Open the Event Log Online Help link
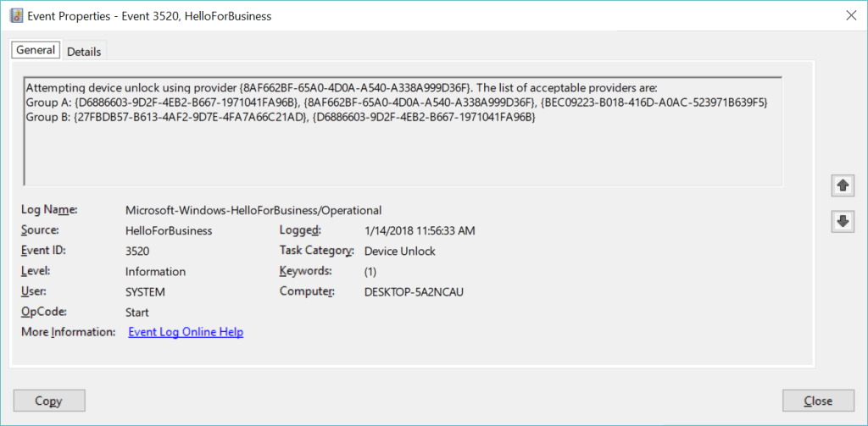The width and height of the screenshot is (868, 426). tap(186, 332)
